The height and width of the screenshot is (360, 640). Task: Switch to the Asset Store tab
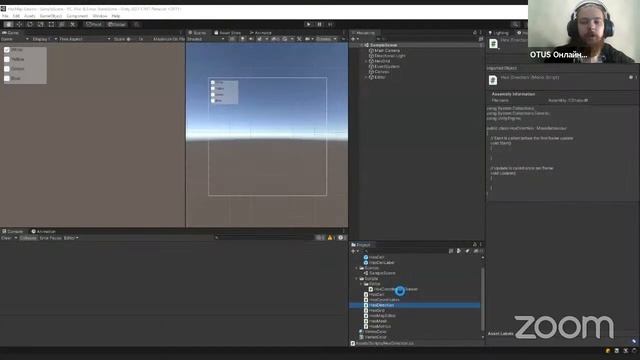click(228, 33)
